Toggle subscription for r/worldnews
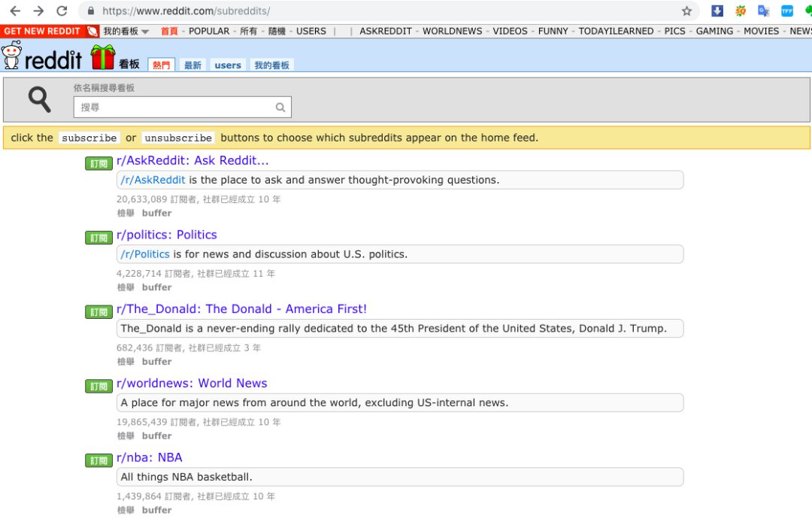812x522 pixels. point(98,386)
